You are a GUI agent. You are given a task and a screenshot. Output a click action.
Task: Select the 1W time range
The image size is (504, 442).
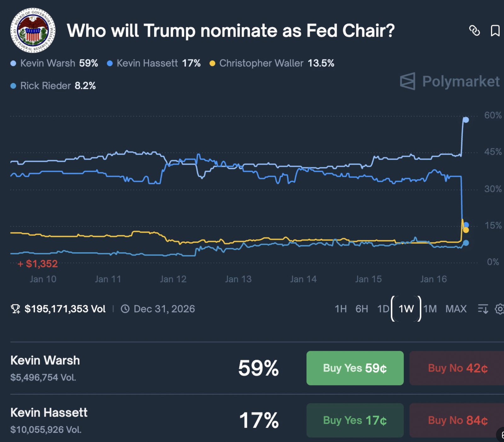tap(406, 309)
